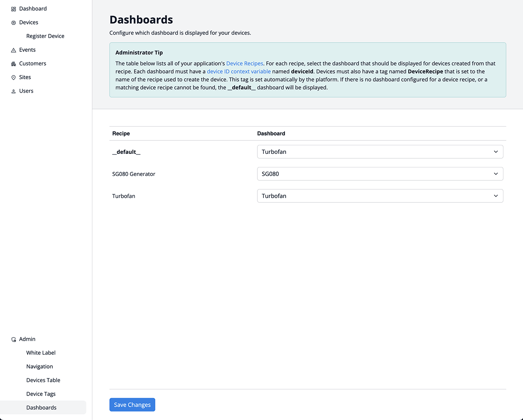The image size is (523, 420).
Task: Click the Devices chip icon
Action: [x=13, y=23]
